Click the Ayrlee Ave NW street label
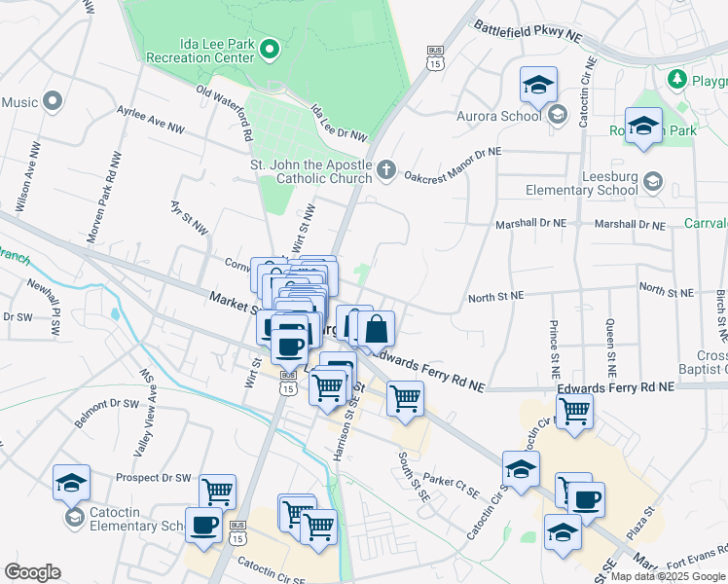728x584 pixels. [151, 120]
